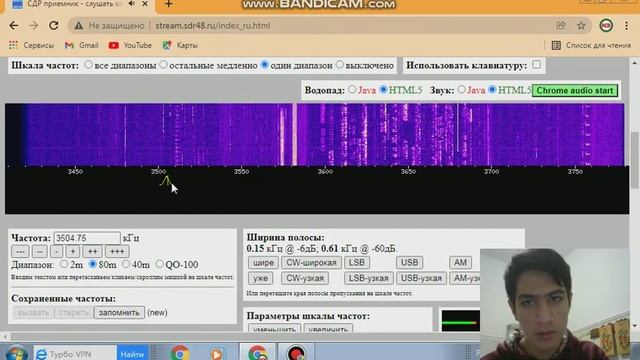640x360 pixels.
Task: Open Gmail bookmark
Action: pos(82,45)
